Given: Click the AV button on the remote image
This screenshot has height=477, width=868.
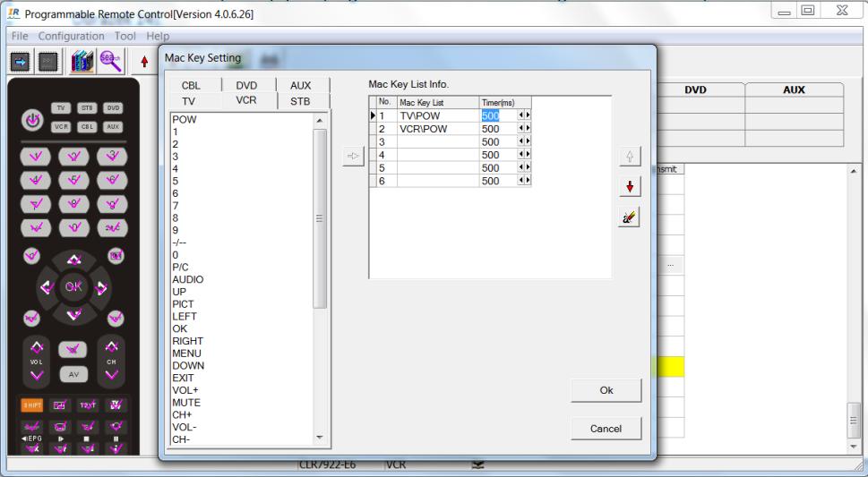Looking at the screenshot, I should click(x=73, y=374).
